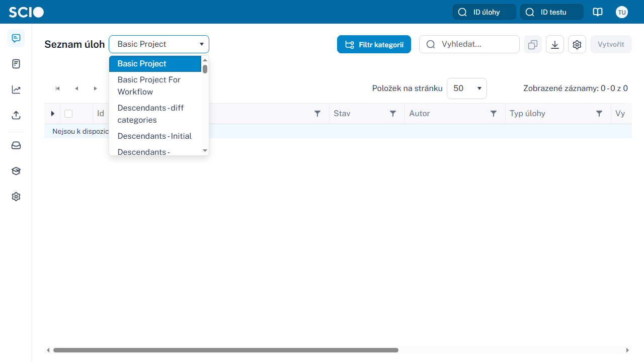The width and height of the screenshot is (644, 362).
Task: Click the horizontal scrollbar thumb at bottom
Action: (226, 350)
